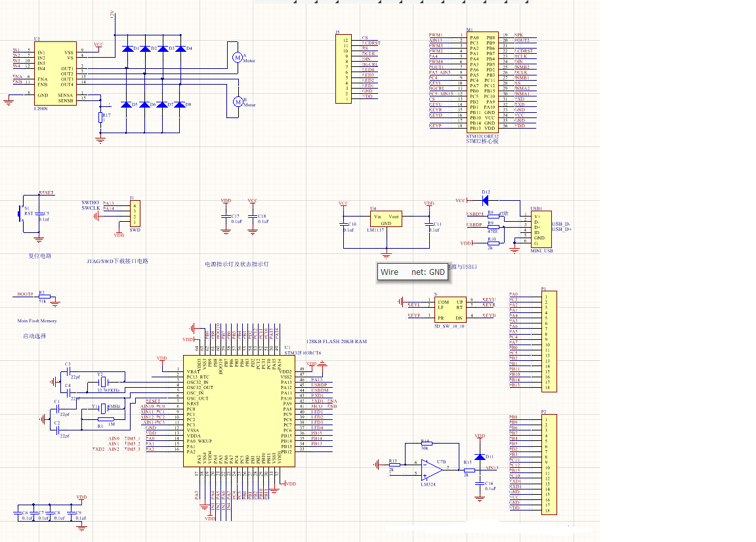The height and width of the screenshot is (542, 756).
Task: Select header P1 body
Action: tap(549, 341)
